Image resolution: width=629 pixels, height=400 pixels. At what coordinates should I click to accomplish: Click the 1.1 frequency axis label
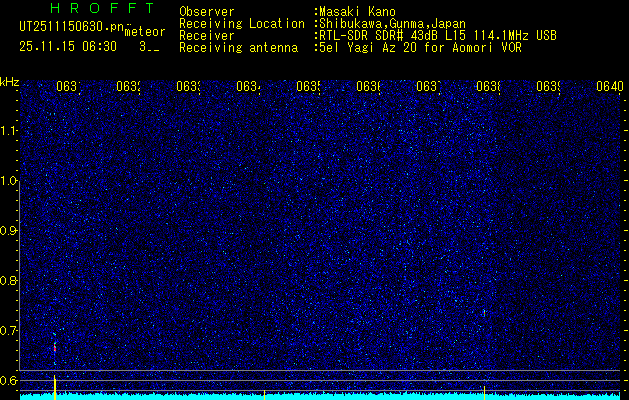click(x=9, y=131)
